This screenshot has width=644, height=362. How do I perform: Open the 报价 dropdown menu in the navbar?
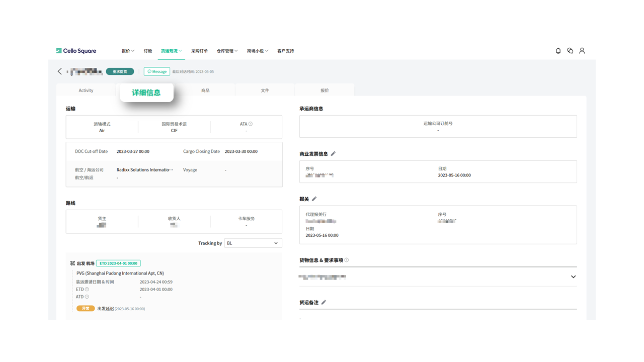pyautogui.click(x=128, y=51)
